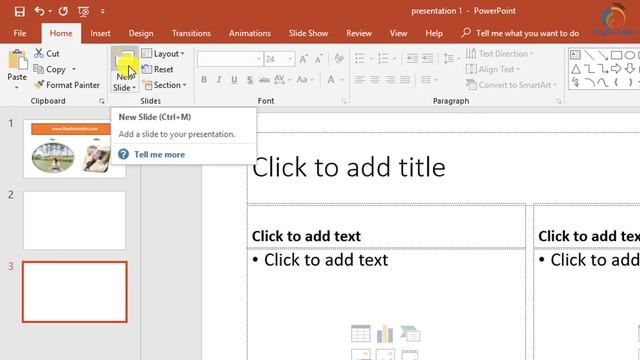Open the Font dialog launcher
640x360 pixels.
pos(344,101)
